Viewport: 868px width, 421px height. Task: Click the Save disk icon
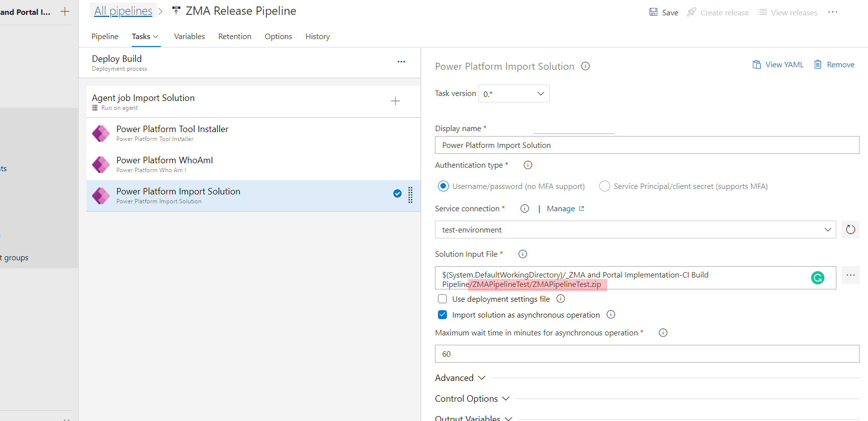click(x=653, y=12)
